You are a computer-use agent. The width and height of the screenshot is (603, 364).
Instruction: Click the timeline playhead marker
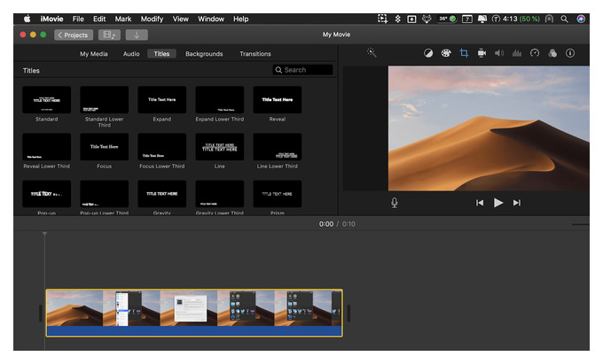44,234
